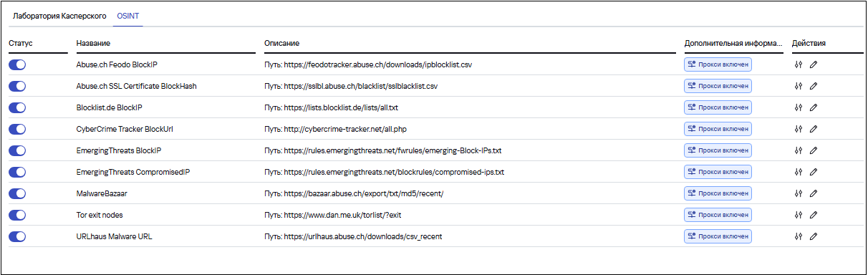
Task: Edit Abuse.ch SSL Certificate BlockHash pencil icon
Action: pyautogui.click(x=813, y=86)
